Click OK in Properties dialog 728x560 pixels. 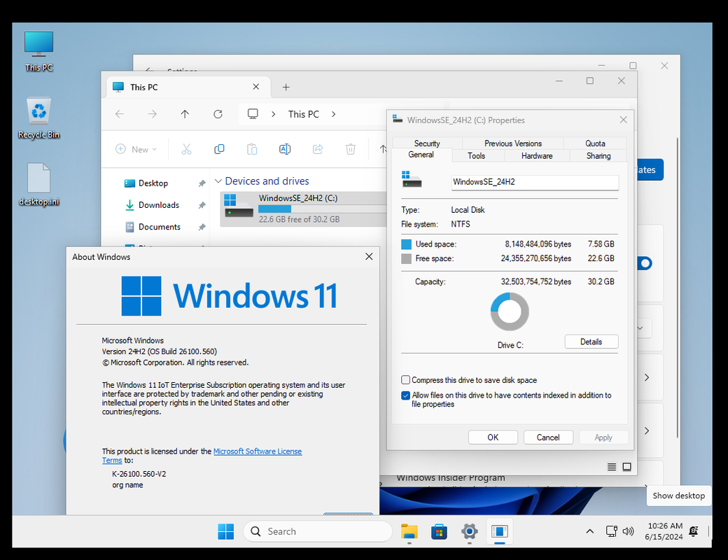click(x=493, y=437)
